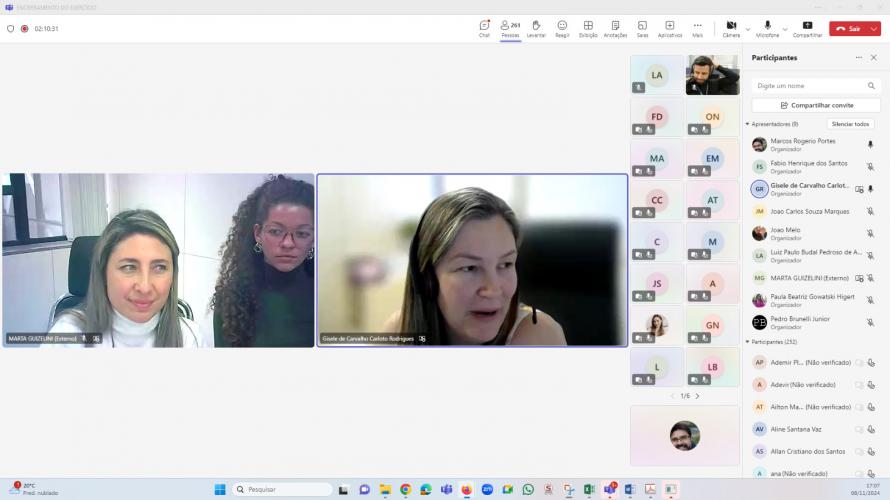Switch to the Pessoas tab
Screen dimensions: 890x500
coord(510,28)
